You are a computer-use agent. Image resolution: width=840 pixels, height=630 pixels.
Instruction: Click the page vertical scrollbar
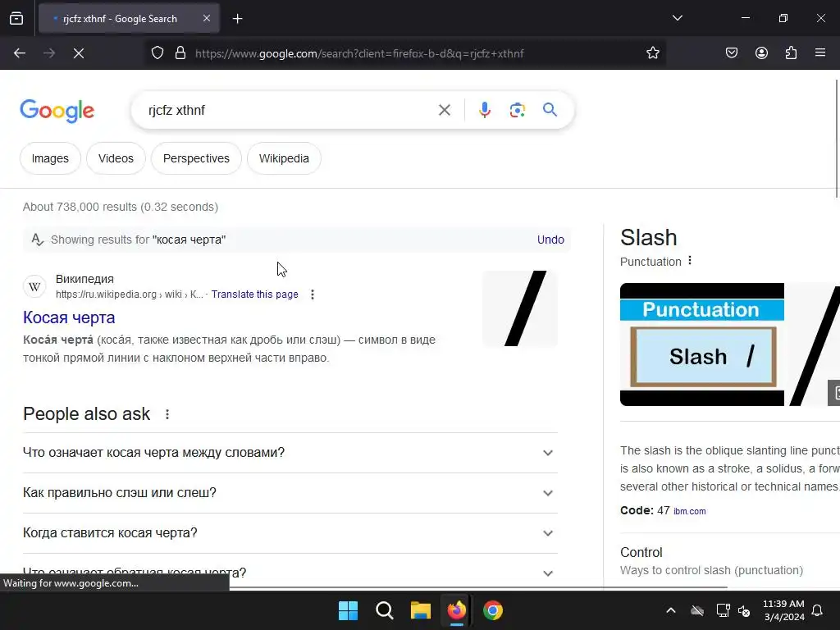837,139
